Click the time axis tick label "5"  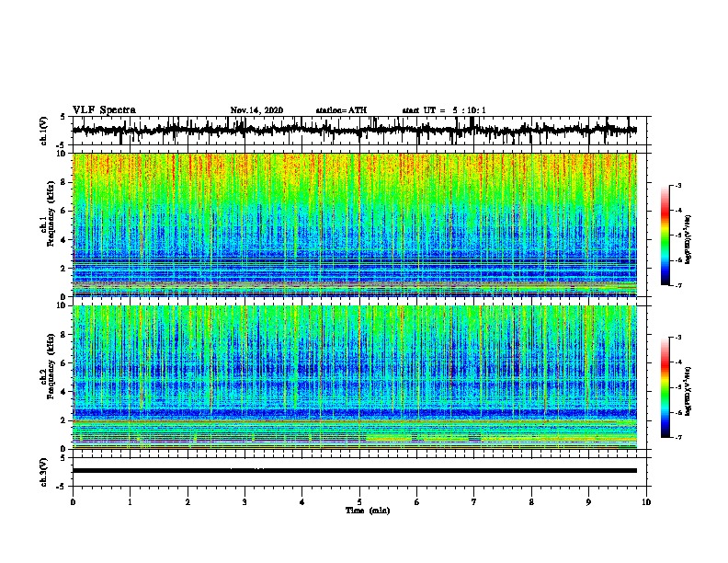tap(359, 502)
